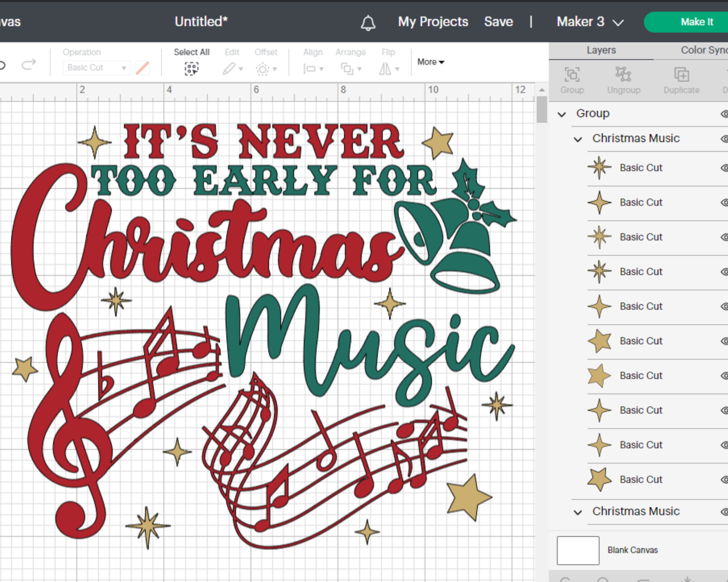Click the Untitled* project title
Screen dimensions: 728x582
[x=201, y=22]
